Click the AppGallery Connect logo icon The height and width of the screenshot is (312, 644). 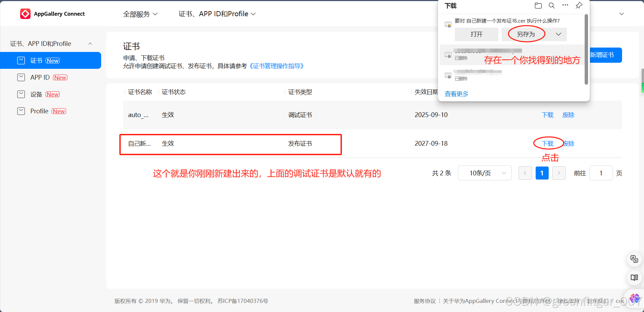pos(25,14)
